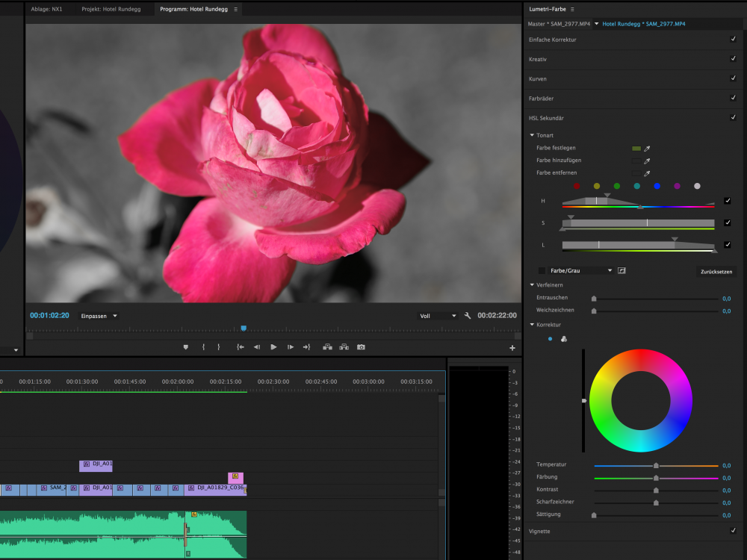This screenshot has height=560, width=747.
Task: Collapse the Tonart section
Action: pos(532,135)
